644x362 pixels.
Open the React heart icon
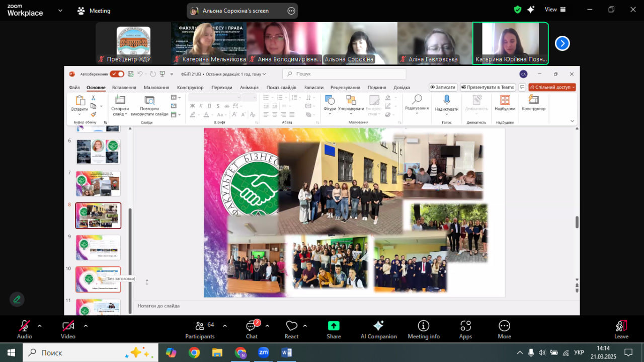coord(291,326)
